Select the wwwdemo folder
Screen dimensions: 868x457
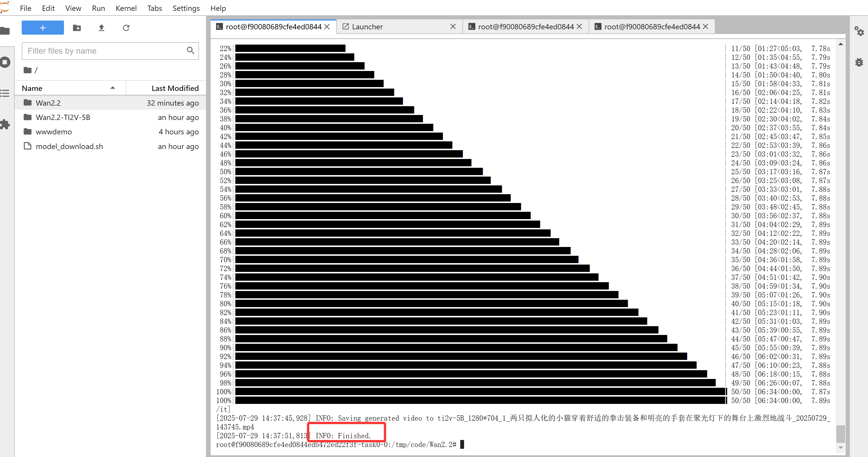110,132
